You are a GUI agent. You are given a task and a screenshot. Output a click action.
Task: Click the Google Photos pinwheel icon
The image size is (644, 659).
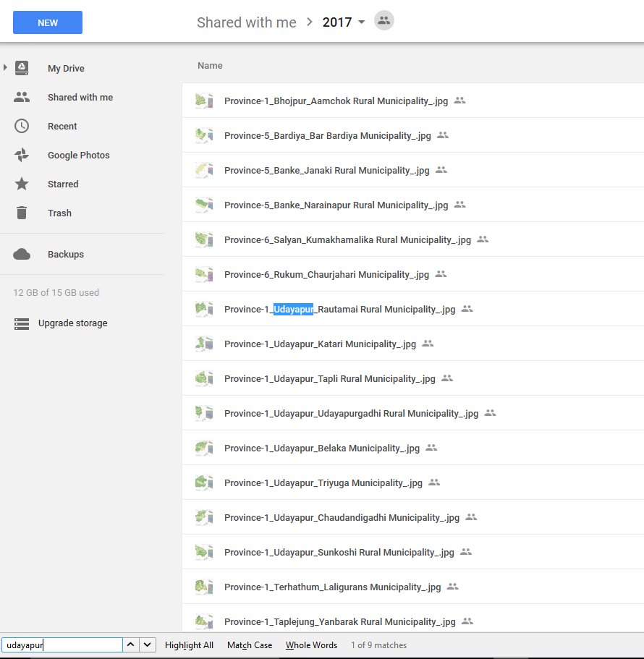pos(22,155)
